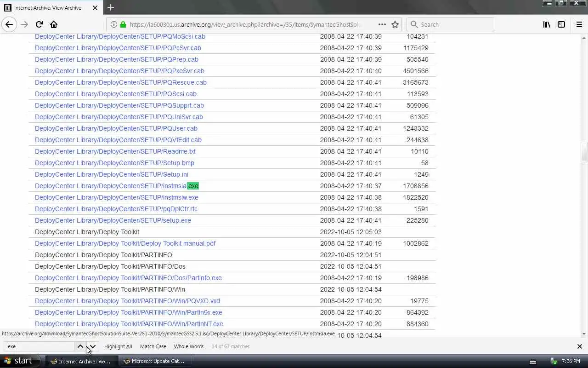Open a new tab with plus button
This screenshot has width=588, height=368.
[111, 7]
